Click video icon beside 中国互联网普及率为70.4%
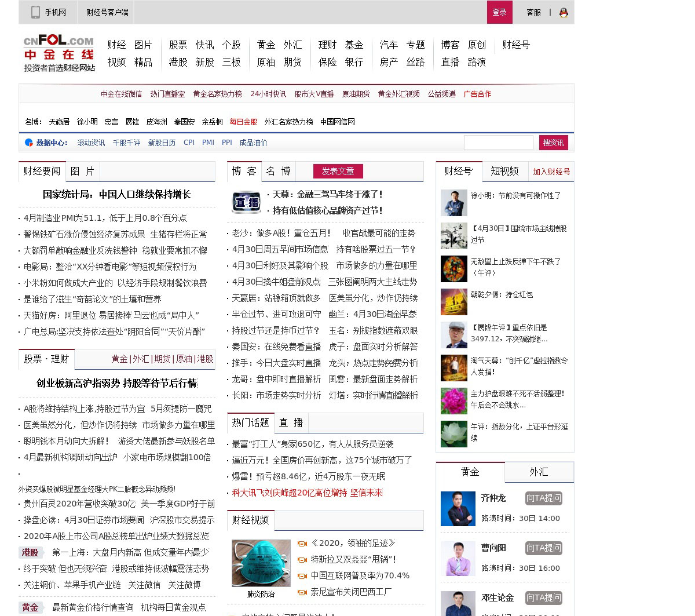 (x=302, y=576)
